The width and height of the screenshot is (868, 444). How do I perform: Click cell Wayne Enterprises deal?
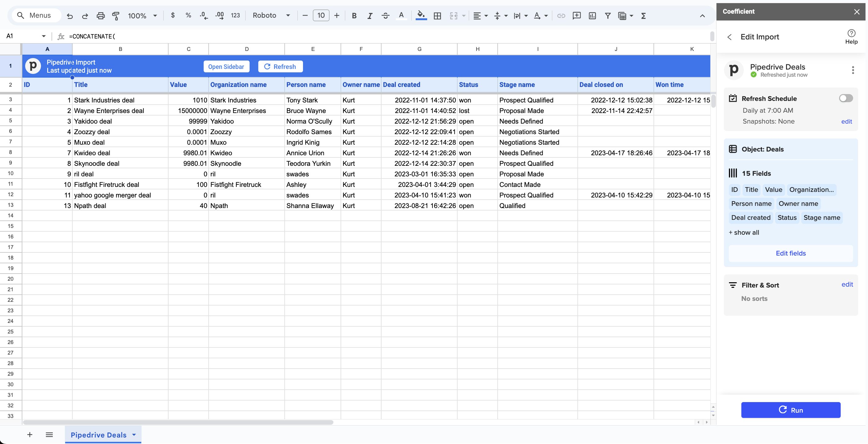(x=120, y=110)
